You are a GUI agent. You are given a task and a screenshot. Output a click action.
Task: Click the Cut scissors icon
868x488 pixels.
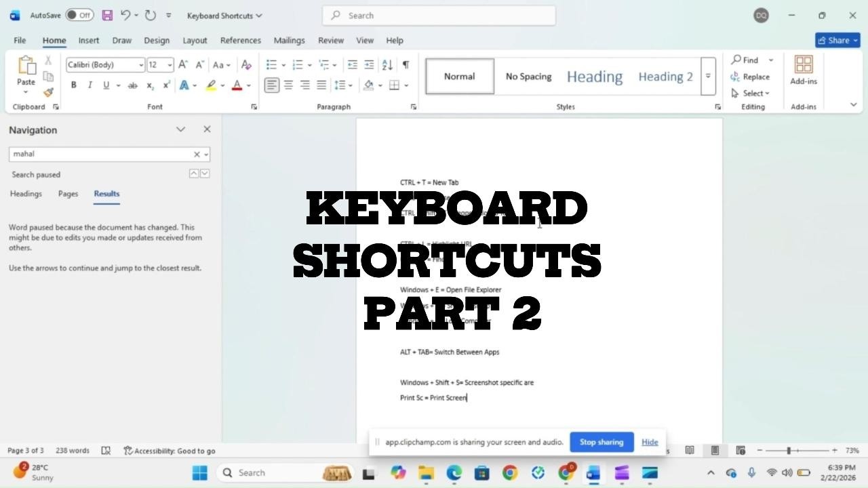coord(48,60)
